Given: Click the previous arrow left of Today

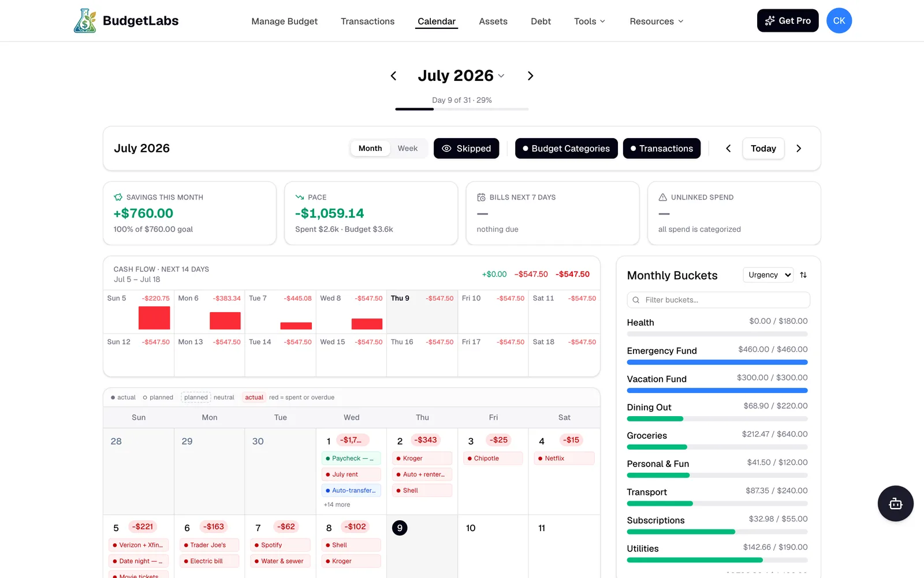Looking at the screenshot, I should (728, 149).
